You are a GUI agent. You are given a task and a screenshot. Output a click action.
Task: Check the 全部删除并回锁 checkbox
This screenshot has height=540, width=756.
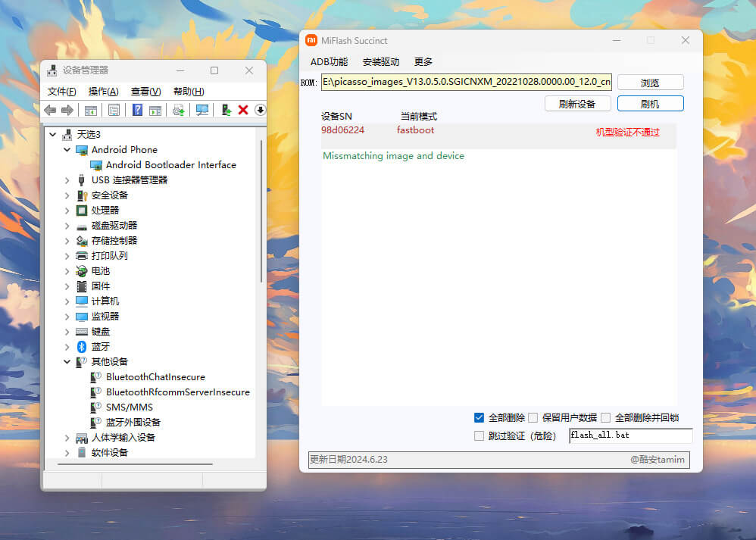pos(605,417)
